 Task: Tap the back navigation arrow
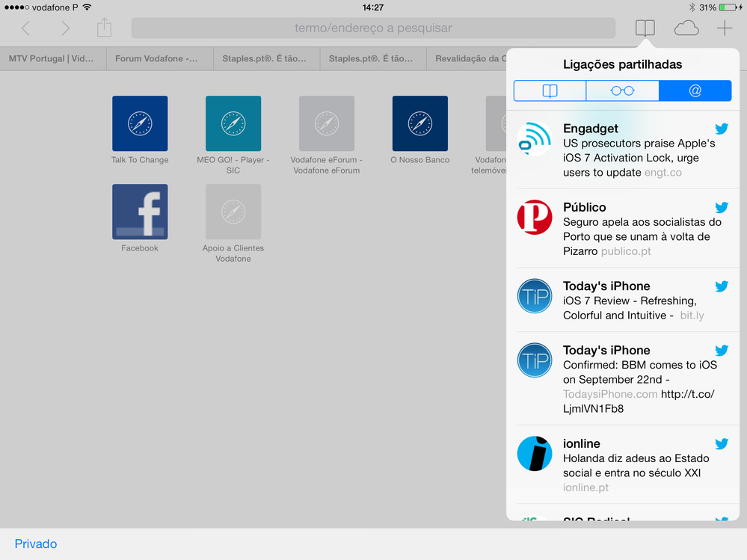pyautogui.click(x=25, y=28)
